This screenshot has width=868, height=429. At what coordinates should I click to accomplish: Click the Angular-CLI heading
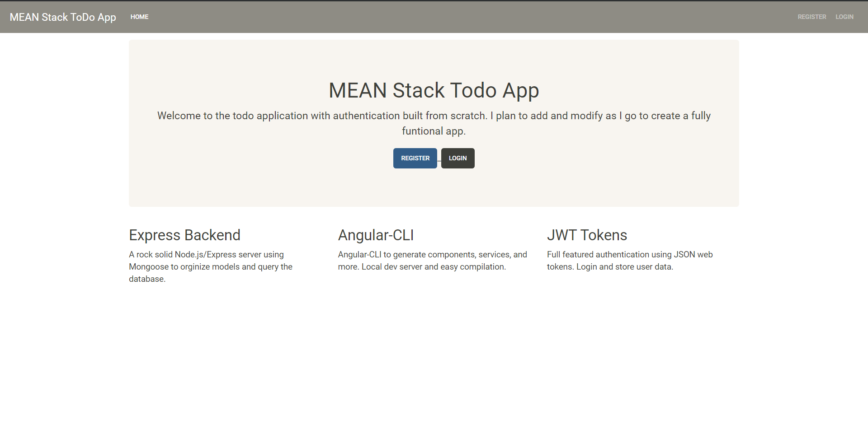[x=376, y=235]
